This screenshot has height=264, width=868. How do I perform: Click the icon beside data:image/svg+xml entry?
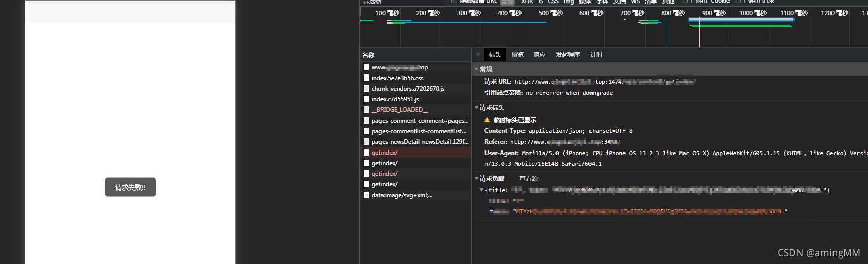coord(366,195)
